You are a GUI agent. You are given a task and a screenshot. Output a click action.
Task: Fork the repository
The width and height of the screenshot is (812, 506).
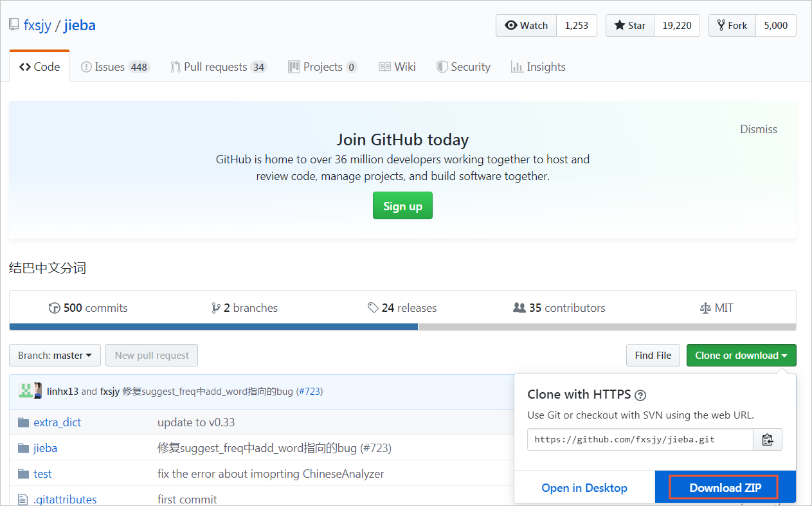point(732,25)
